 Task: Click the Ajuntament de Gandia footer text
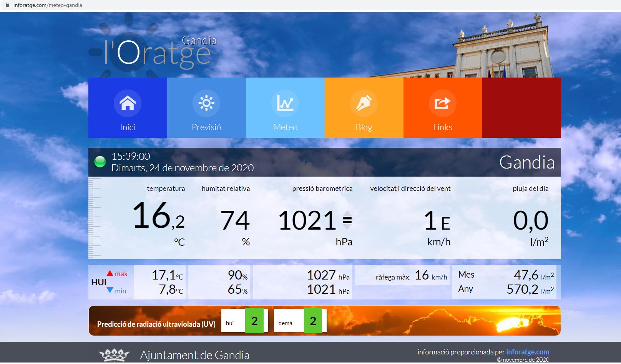tap(194, 355)
